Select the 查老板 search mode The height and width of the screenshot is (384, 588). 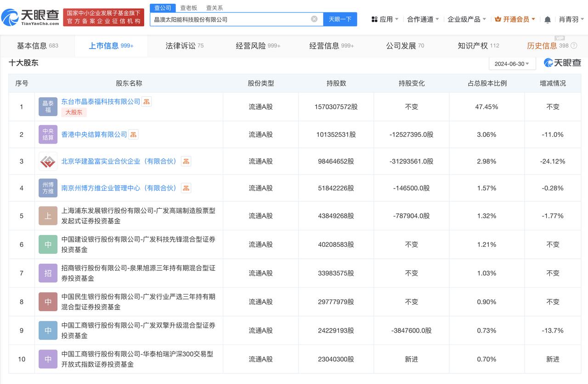click(188, 8)
